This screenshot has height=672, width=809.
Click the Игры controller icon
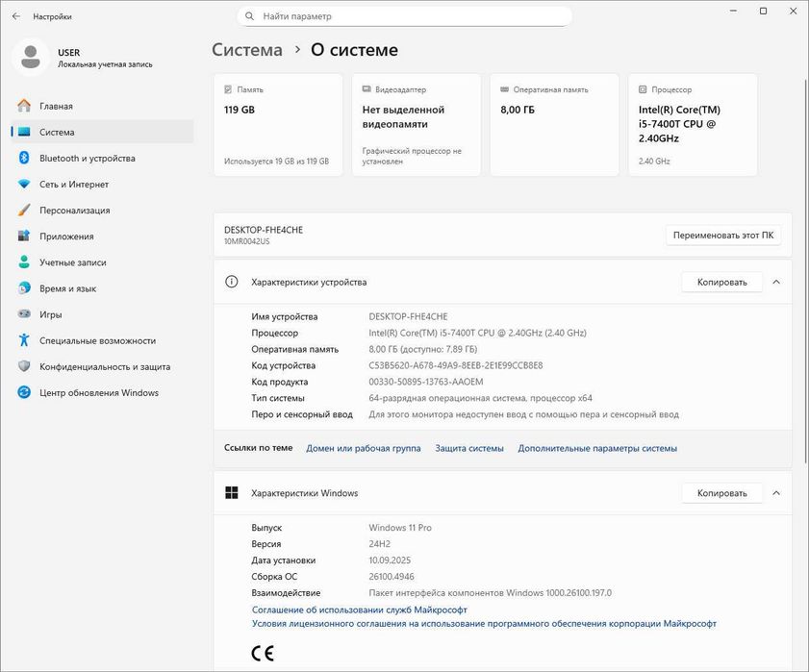(x=24, y=314)
